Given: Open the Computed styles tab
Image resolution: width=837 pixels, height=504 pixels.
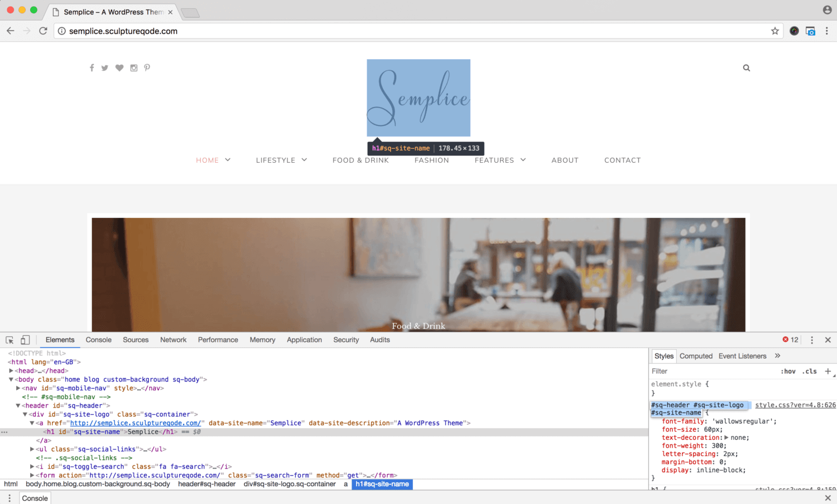Looking at the screenshot, I should point(696,356).
